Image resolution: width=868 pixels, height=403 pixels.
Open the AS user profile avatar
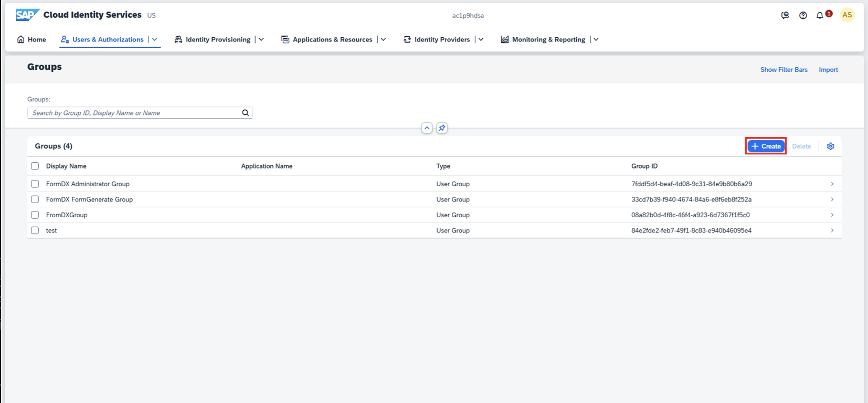(847, 15)
